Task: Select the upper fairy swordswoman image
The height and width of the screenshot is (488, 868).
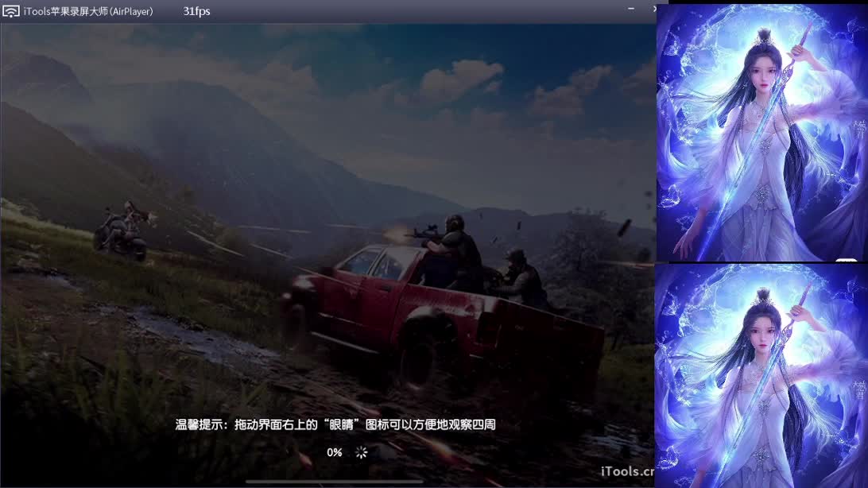Action: point(762,133)
